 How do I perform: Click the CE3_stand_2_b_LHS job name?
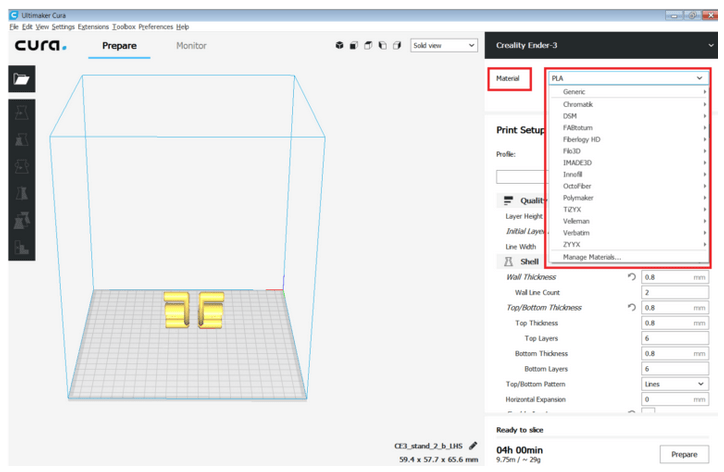click(x=428, y=446)
